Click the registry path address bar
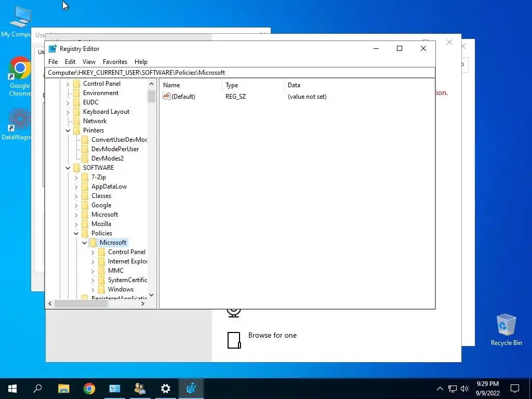This screenshot has width=532, height=399. point(240,73)
